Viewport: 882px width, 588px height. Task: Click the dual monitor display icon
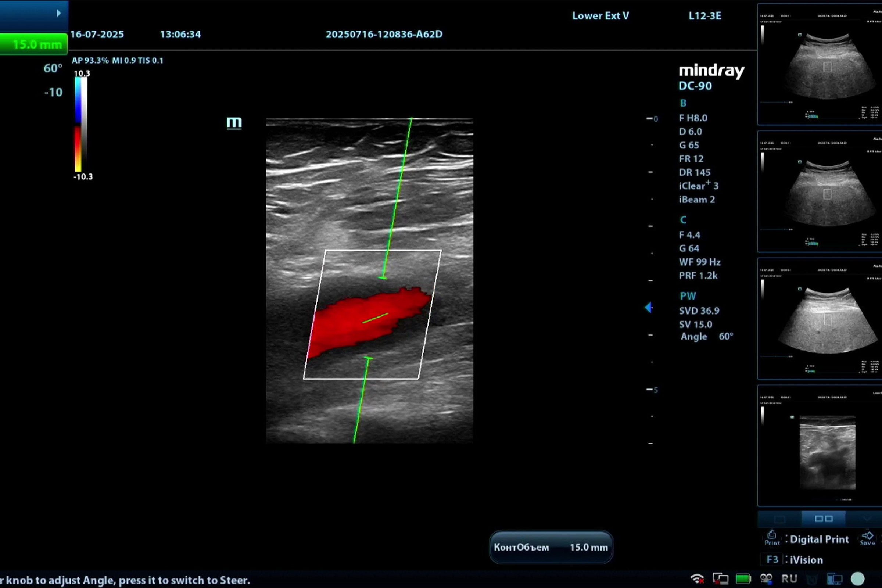(x=835, y=578)
